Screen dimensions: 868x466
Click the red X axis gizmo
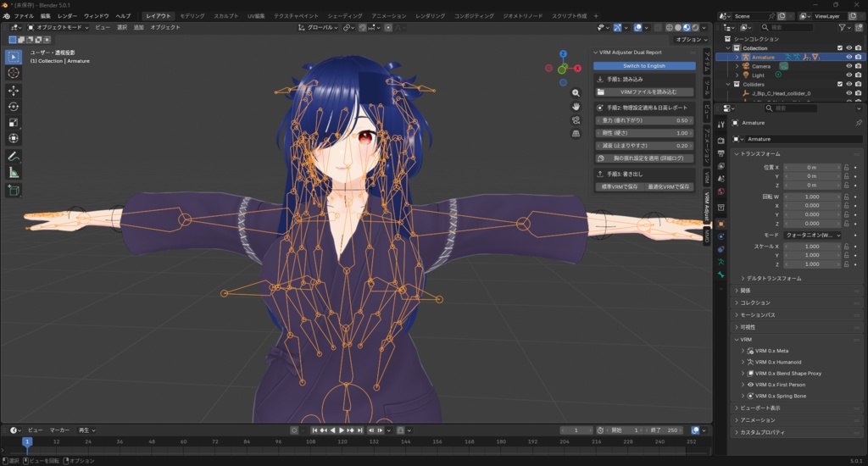click(x=577, y=68)
